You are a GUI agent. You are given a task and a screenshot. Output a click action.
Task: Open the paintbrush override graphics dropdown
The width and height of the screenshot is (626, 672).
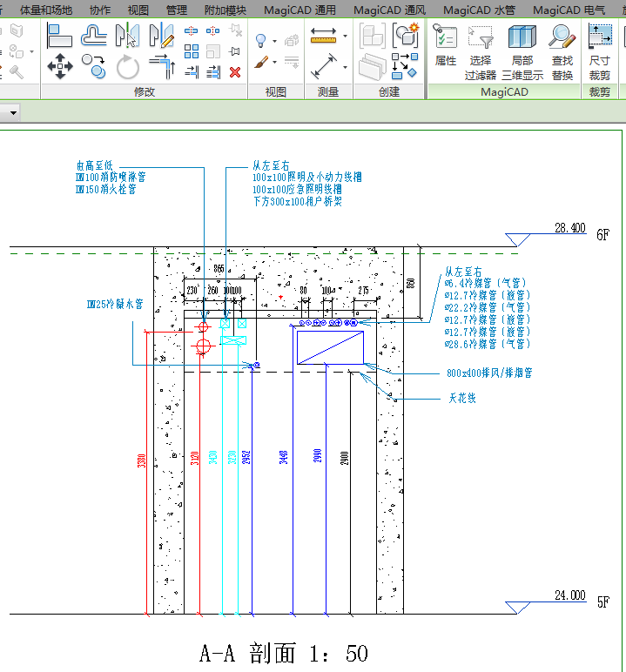[x=274, y=64]
